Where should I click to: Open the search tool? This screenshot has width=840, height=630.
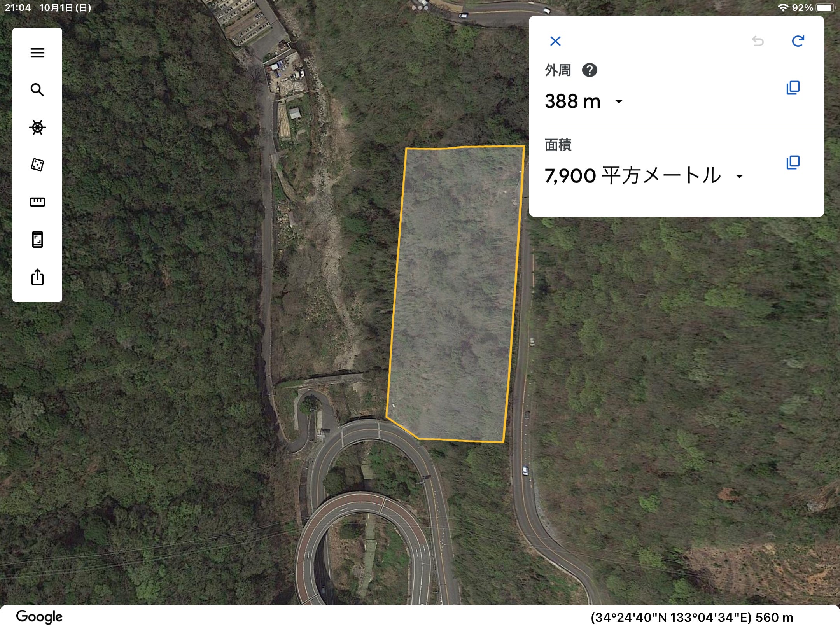click(x=37, y=90)
